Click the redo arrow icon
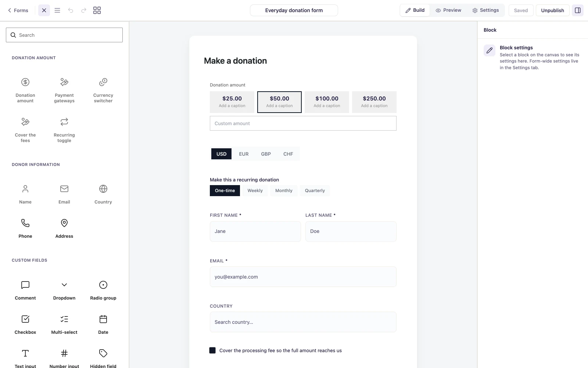This screenshot has height=368, width=588. 84,10
